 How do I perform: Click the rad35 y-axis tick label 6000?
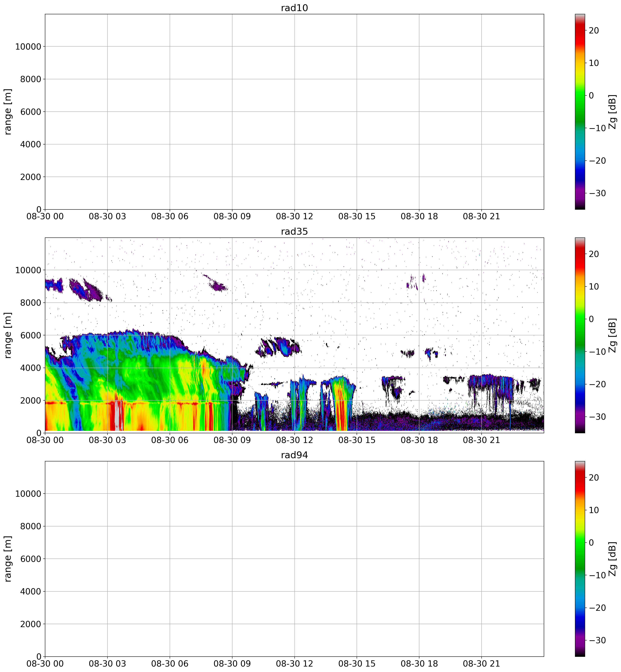[x=31, y=335]
